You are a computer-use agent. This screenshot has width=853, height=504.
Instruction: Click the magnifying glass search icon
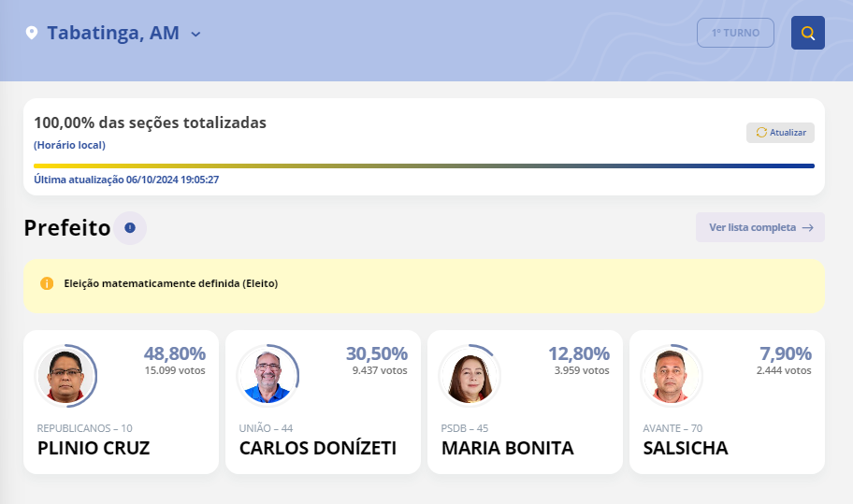pos(808,34)
